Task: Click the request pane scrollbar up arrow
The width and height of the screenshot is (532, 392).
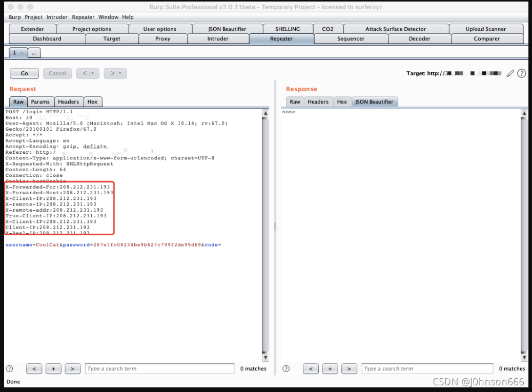Action: click(x=265, y=113)
